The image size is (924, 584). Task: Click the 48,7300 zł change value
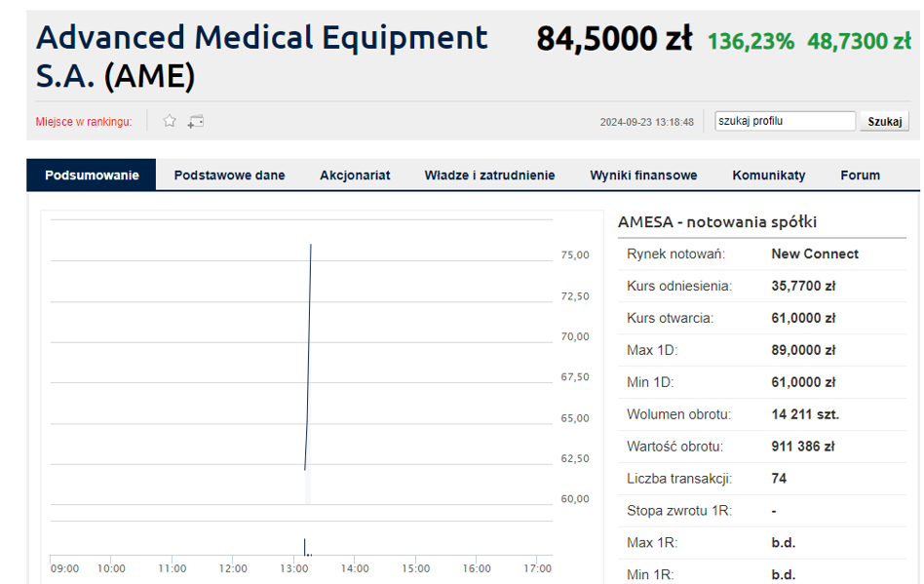(x=859, y=41)
